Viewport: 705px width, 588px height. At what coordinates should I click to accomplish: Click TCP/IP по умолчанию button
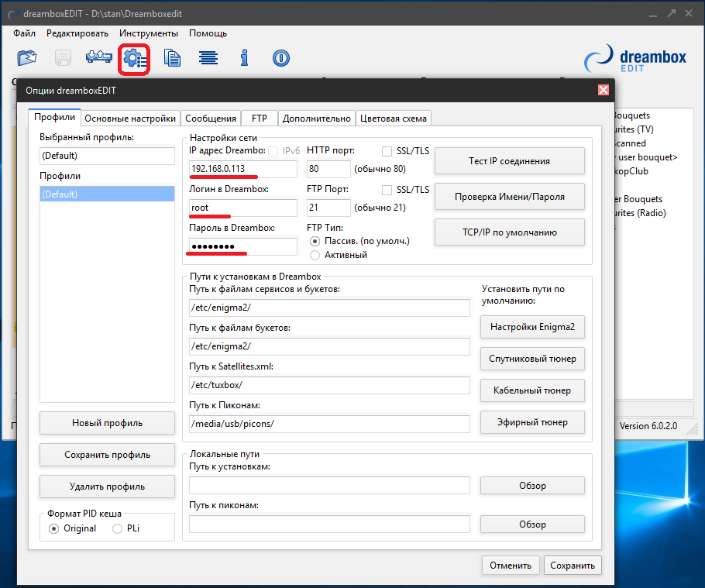pyautogui.click(x=510, y=232)
